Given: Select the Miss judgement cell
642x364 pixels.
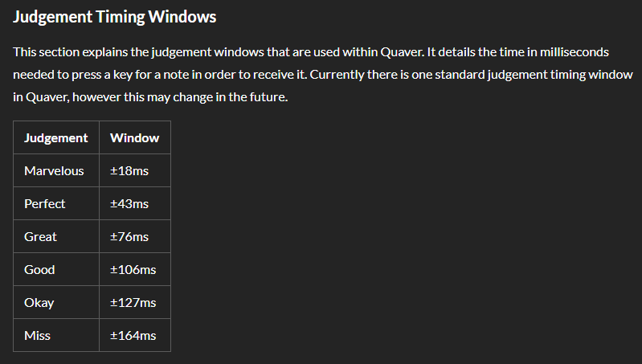Looking at the screenshot, I should (x=37, y=335).
